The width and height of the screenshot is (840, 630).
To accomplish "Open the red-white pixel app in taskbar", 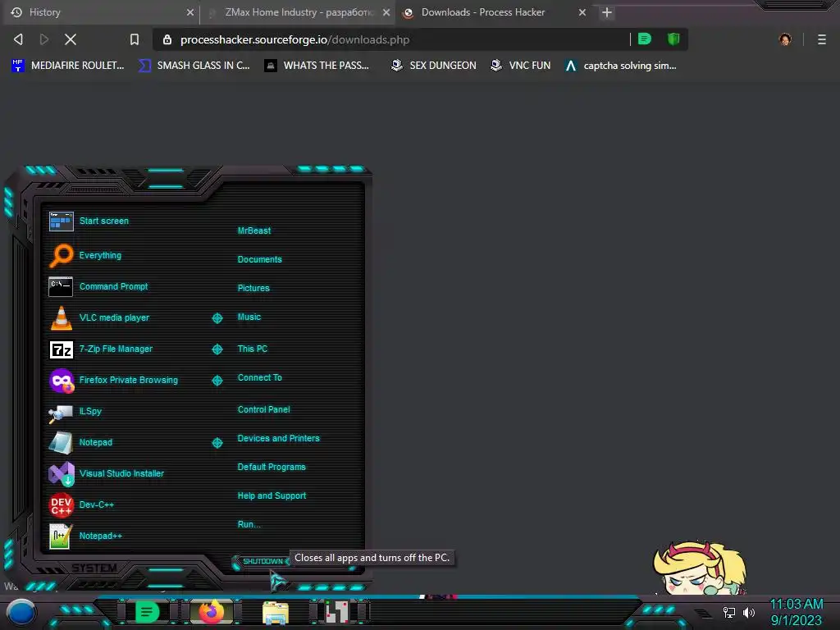I will pyautogui.click(x=337, y=612).
